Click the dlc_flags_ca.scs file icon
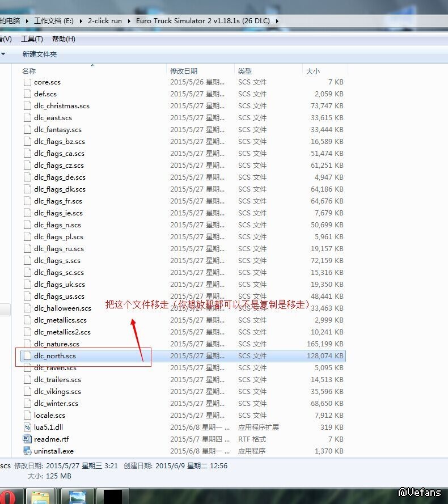The image size is (448, 504). tap(27, 153)
